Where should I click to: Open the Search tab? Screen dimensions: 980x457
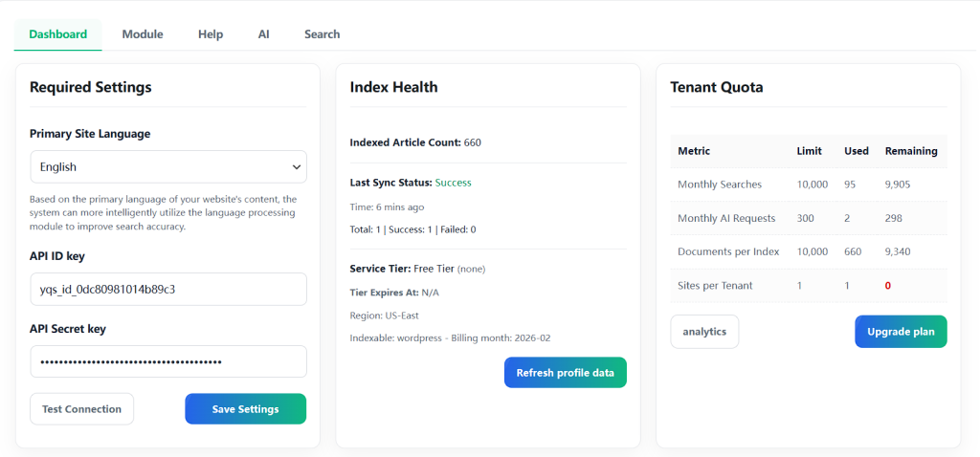pos(322,34)
